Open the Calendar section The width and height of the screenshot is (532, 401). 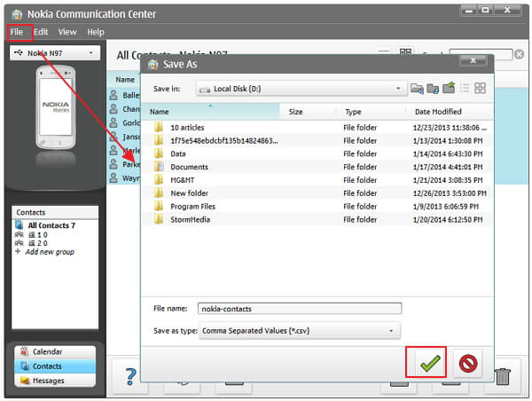(x=55, y=352)
